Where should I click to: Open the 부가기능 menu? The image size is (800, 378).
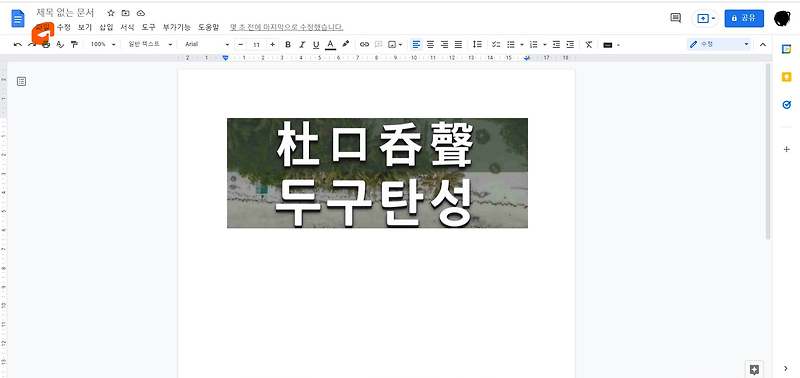[x=177, y=27]
